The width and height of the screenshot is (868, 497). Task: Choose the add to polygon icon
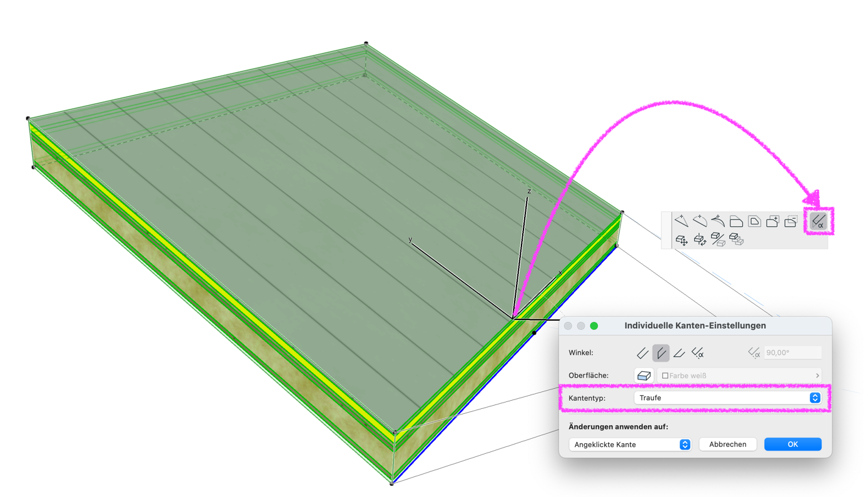(x=772, y=221)
